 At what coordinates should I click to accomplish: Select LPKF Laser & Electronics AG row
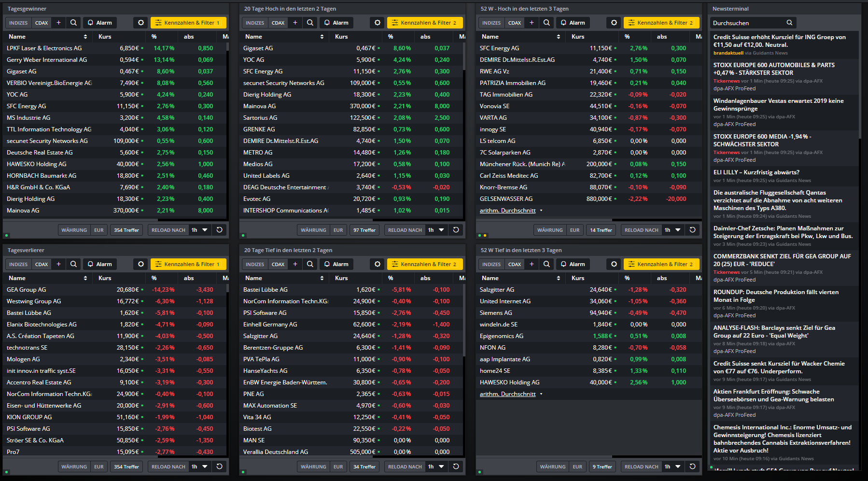pos(115,48)
